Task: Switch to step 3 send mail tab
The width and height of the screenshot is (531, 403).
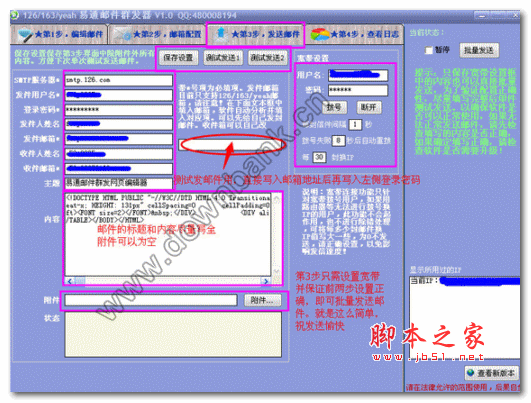Action: click(256, 34)
